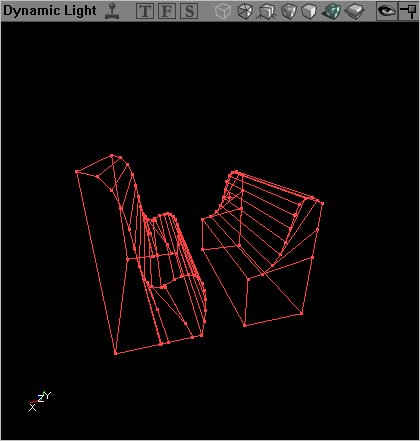Toggle the eye visibility button
This screenshot has height=441, width=420.
387,11
